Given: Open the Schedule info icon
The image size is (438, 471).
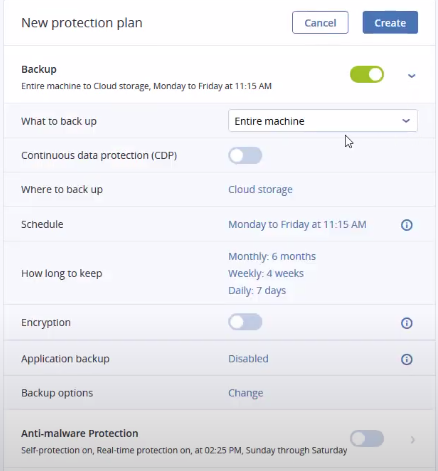Looking at the screenshot, I should tap(406, 225).
